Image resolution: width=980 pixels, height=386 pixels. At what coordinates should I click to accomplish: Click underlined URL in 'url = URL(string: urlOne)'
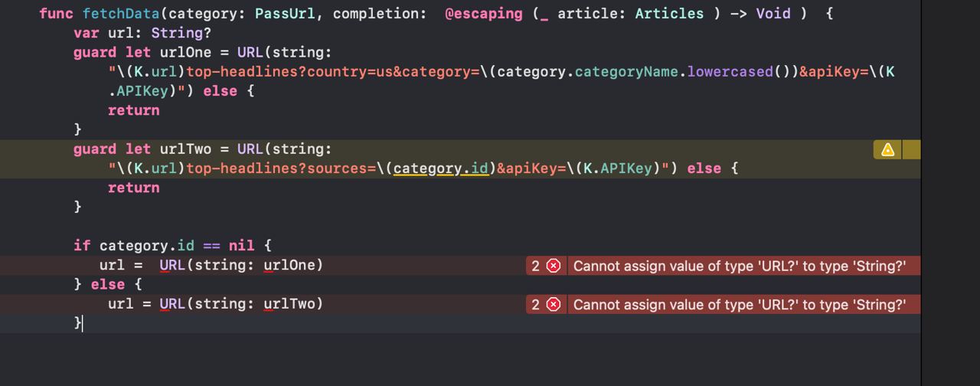(x=172, y=266)
